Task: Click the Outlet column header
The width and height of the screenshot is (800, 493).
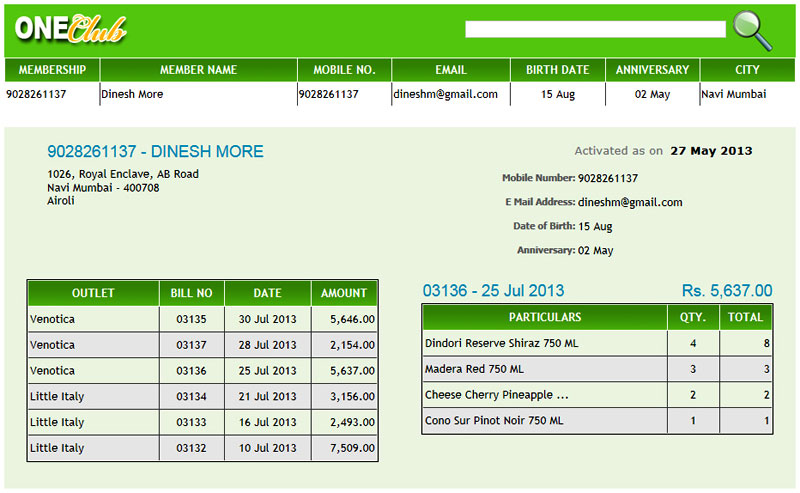Action: click(x=93, y=293)
